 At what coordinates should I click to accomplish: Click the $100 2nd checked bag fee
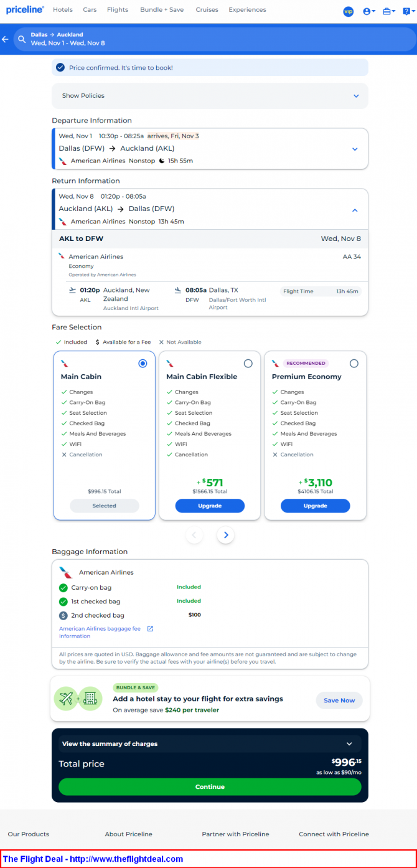[195, 615]
